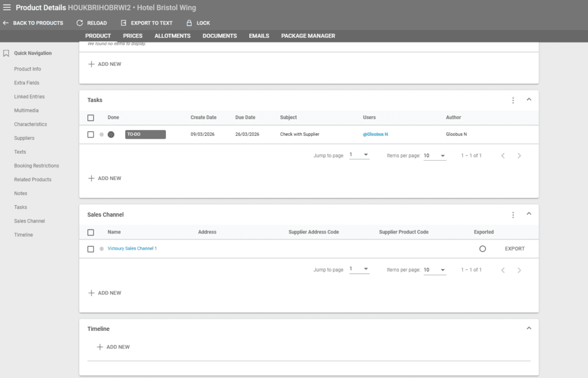588x378 pixels.
Task: Click the Export to Text icon
Action: coord(123,23)
